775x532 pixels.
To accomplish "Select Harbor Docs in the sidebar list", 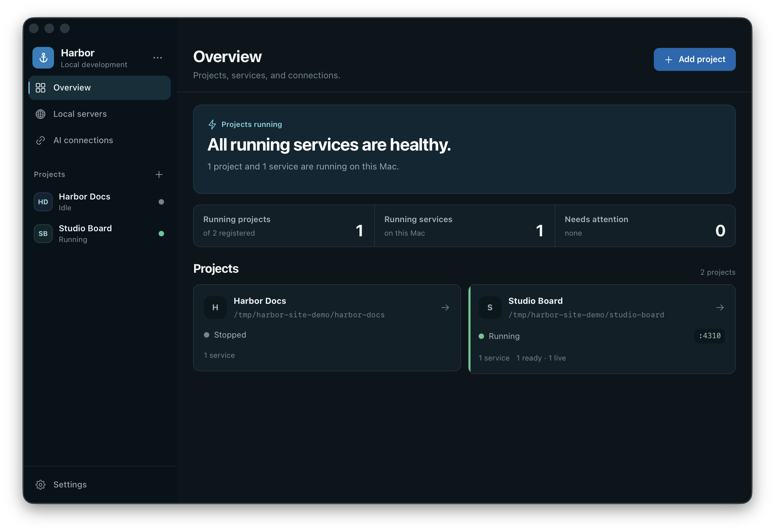I will [x=100, y=202].
